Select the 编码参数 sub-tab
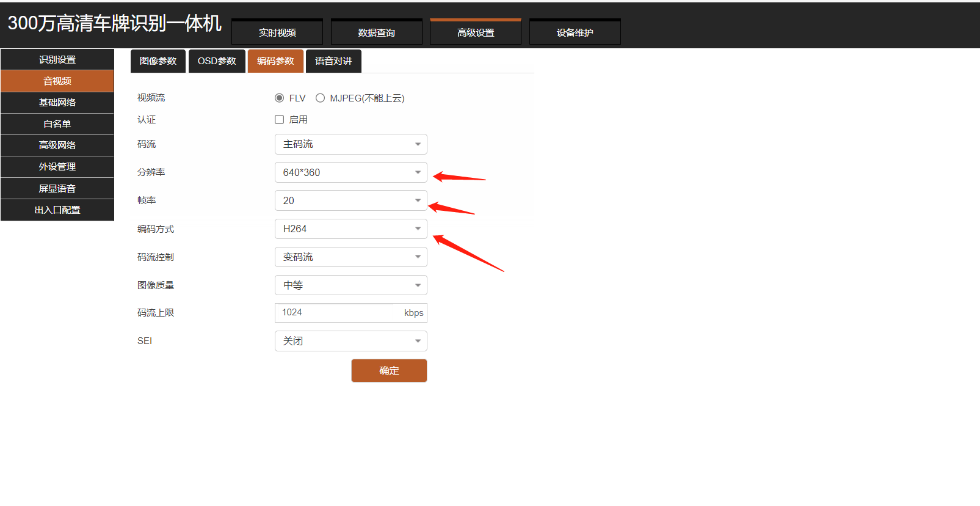Image resolution: width=980 pixels, height=506 pixels. coord(275,61)
